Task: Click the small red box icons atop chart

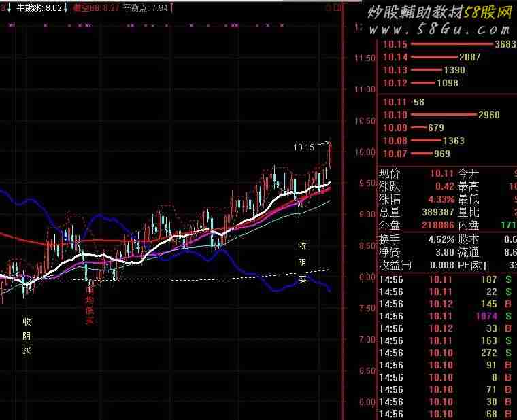Action: point(333,8)
